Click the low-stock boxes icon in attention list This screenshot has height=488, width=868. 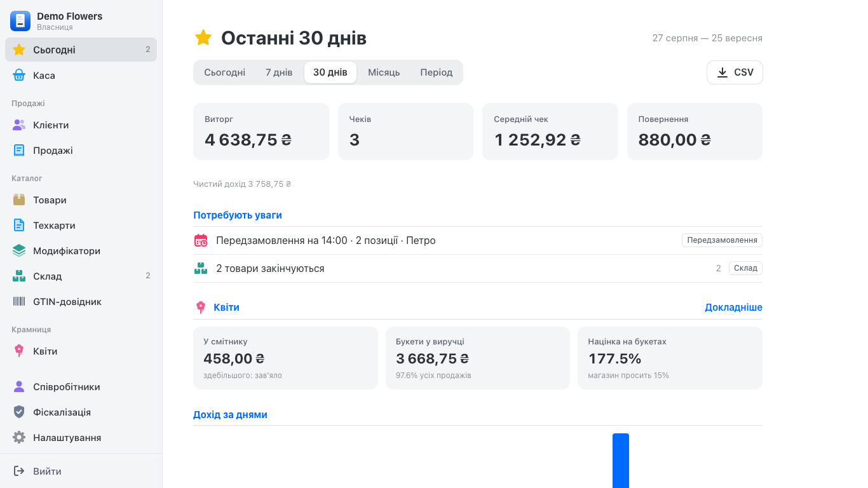201,269
